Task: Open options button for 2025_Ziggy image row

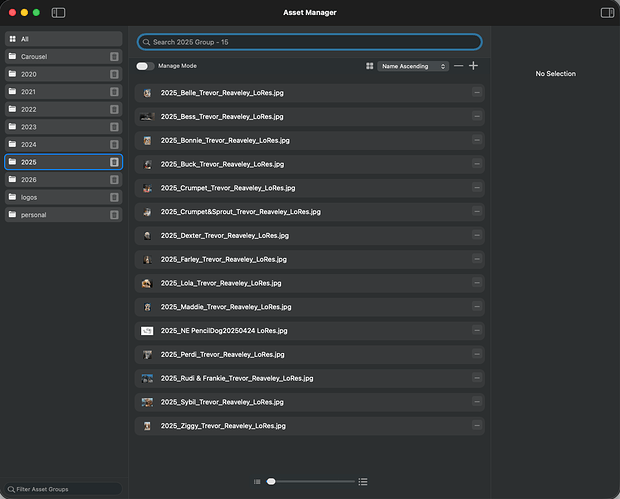Action: [476, 426]
